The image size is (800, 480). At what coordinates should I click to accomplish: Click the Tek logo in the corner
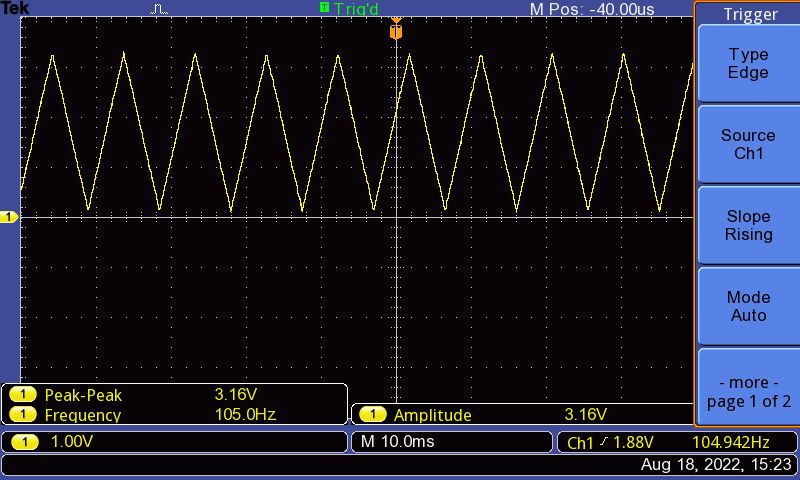[x=16, y=8]
